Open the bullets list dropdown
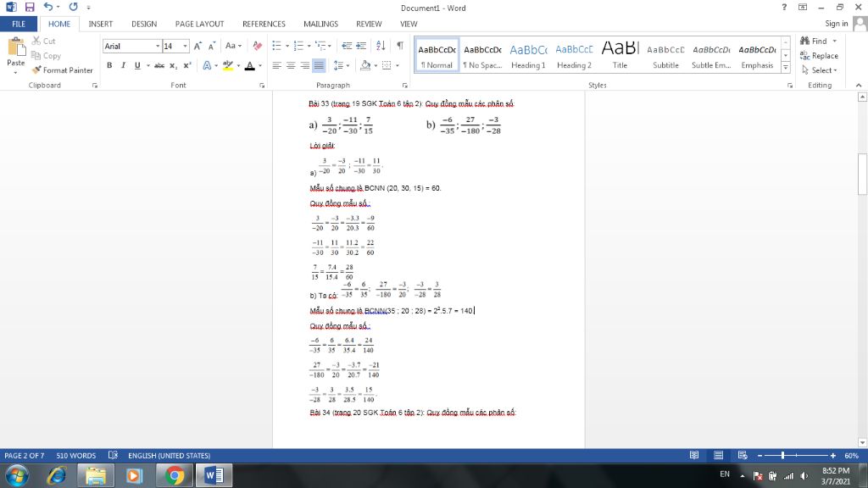 pos(287,46)
